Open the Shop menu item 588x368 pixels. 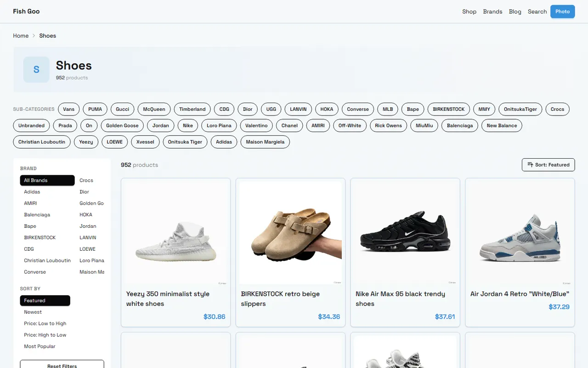point(469,11)
